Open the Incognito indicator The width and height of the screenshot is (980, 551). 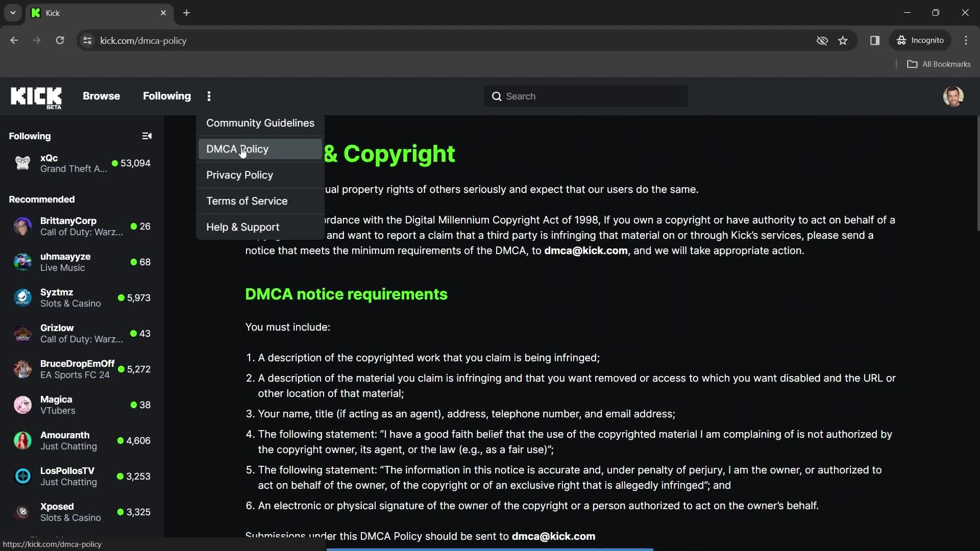(920, 40)
